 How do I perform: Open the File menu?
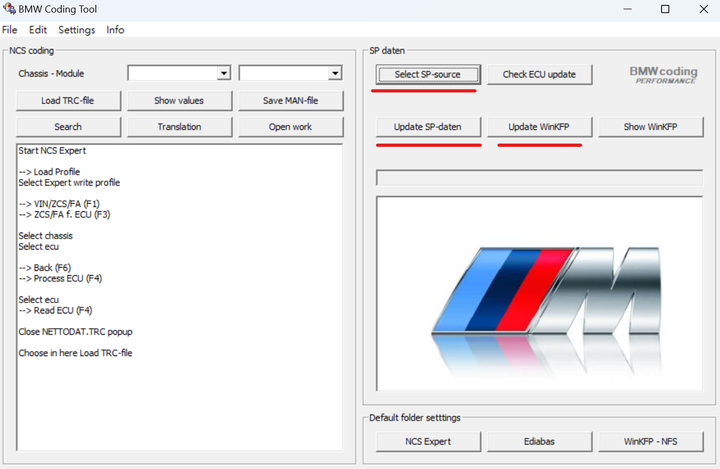[x=10, y=30]
